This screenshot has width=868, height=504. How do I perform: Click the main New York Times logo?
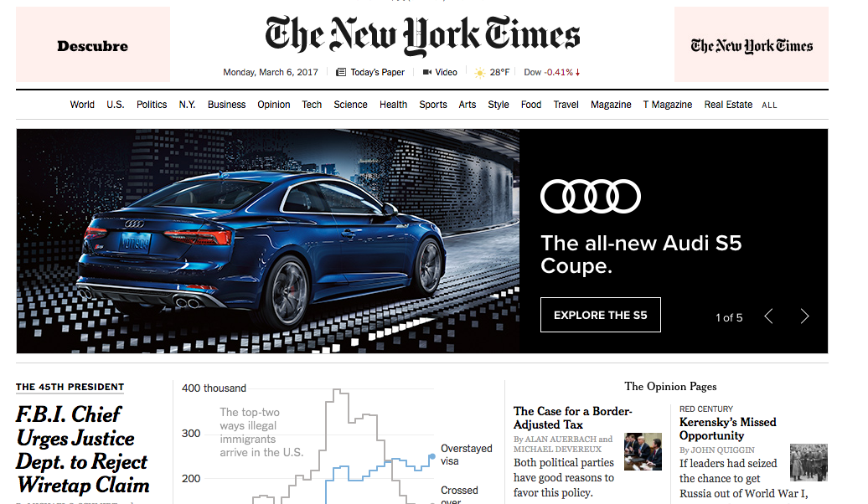click(422, 35)
